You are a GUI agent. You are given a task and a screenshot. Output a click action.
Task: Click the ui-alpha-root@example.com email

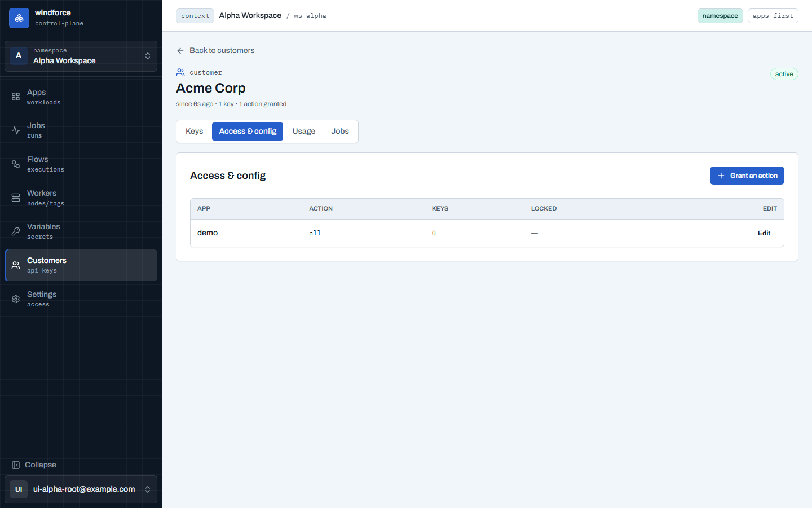coord(84,489)
